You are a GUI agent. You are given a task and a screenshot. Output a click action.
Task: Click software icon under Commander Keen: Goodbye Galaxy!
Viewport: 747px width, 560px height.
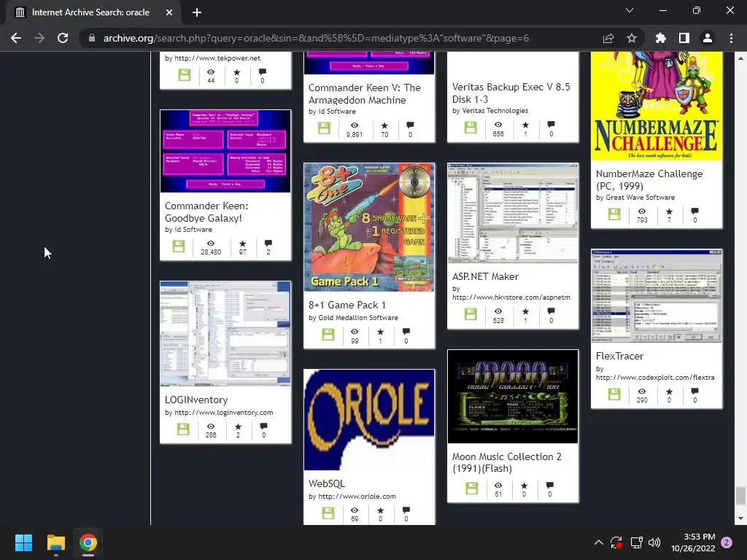click(179, 246)
